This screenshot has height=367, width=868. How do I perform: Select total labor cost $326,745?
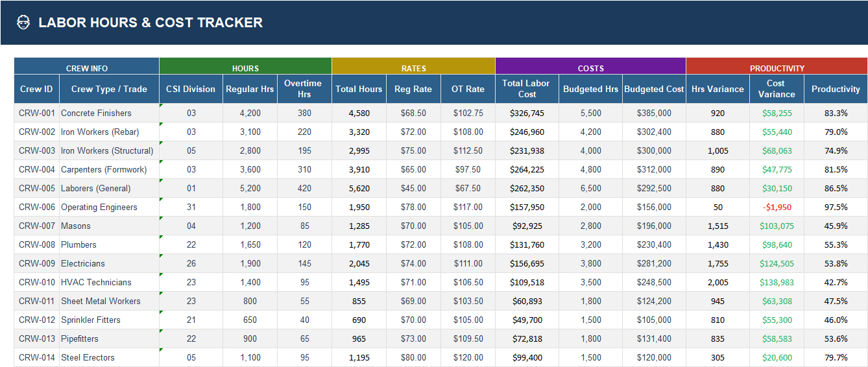tap(527, 113)
